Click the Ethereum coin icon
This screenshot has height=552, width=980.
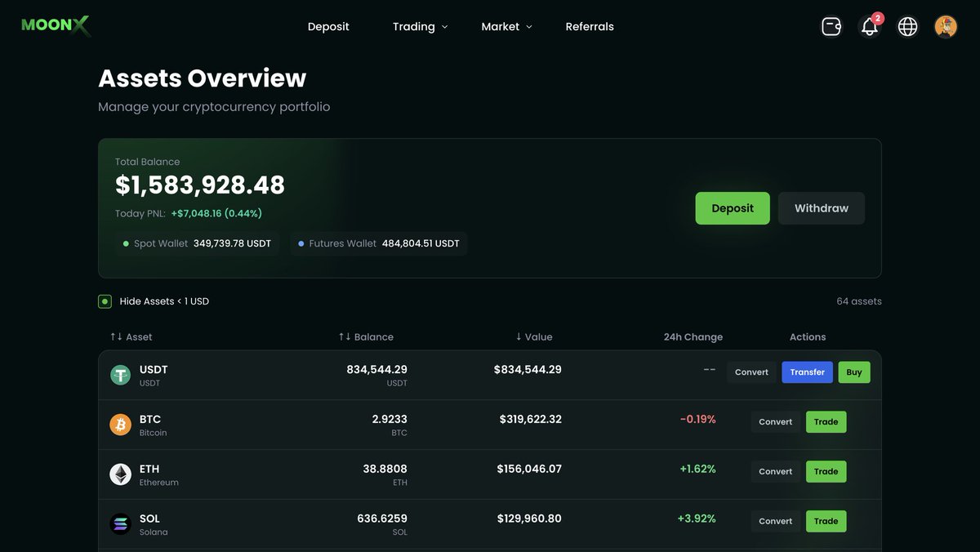[x=121, y=474]
